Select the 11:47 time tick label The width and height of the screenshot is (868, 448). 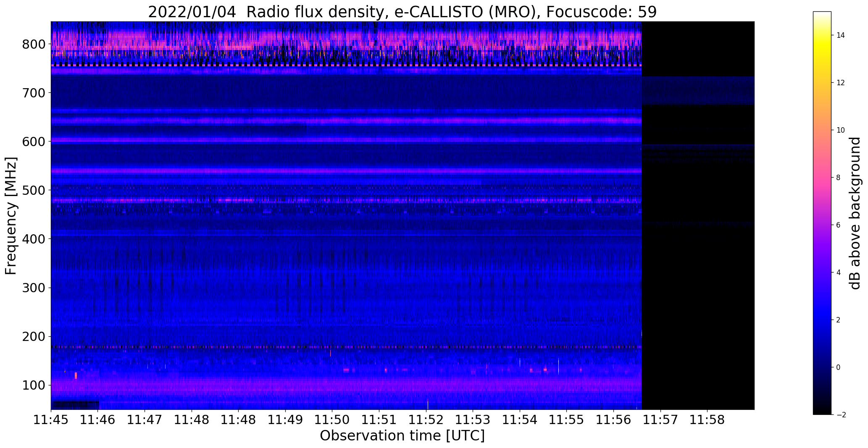coord(145,419)
